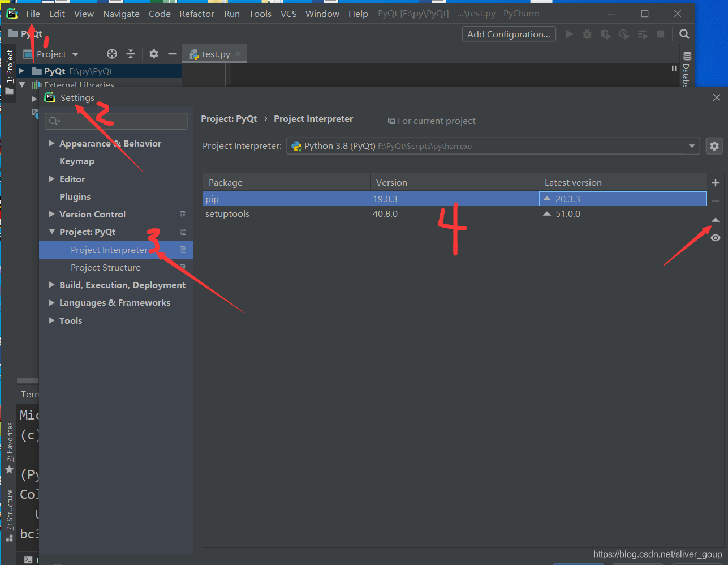
Task: Click the pip latest version 20.3.3 cell
Action: 623,199
